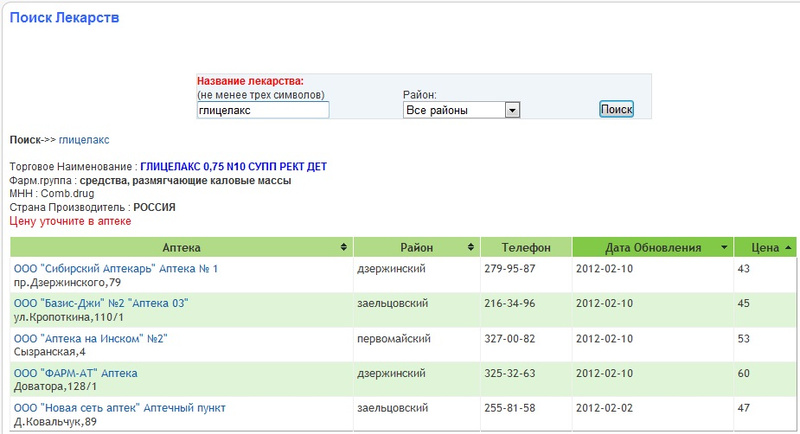Click phone number 327-00-82
The image size is (800, 434).
(x=510, y=339)
